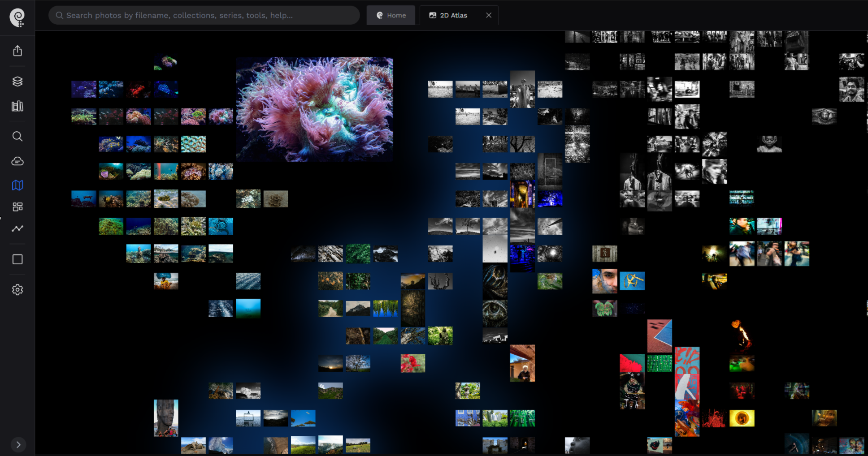The height and width of the screenshot is (456, 868).
Task: Focus the search photos input field
Action: coord(204,15)
